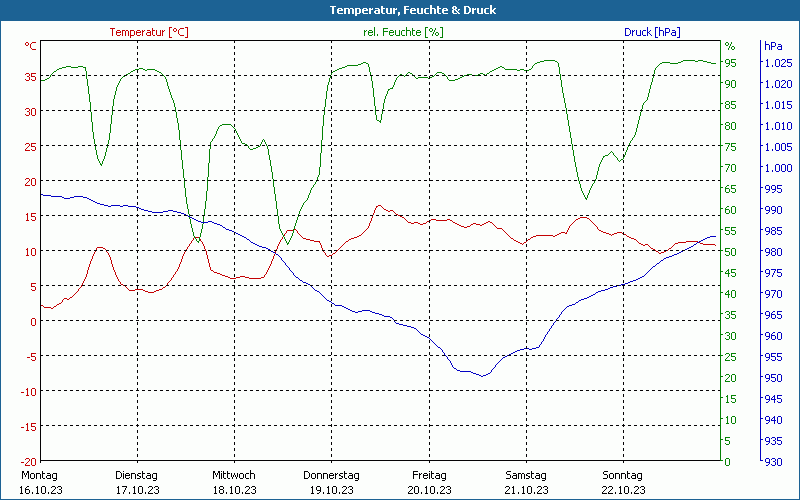Click the "Montag" day label

39,475
